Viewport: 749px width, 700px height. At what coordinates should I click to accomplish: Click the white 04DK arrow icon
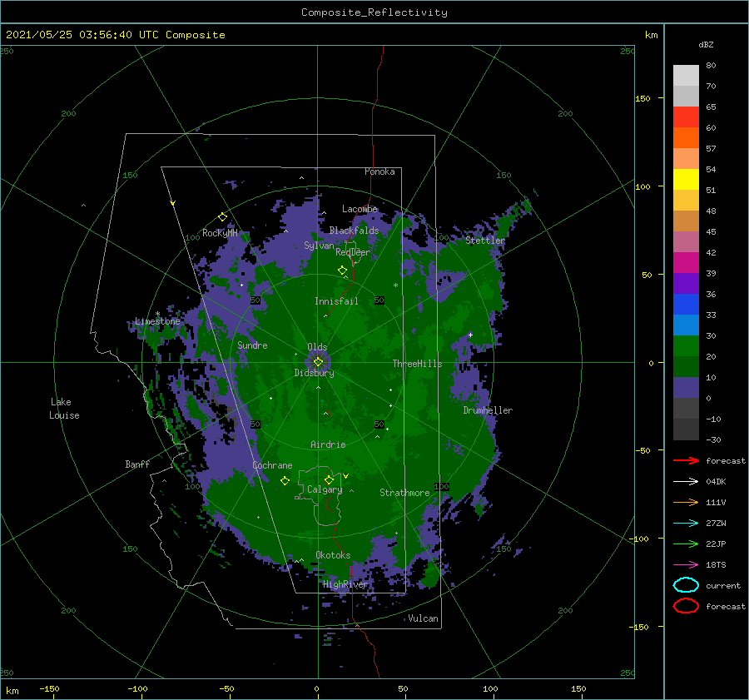686,482
